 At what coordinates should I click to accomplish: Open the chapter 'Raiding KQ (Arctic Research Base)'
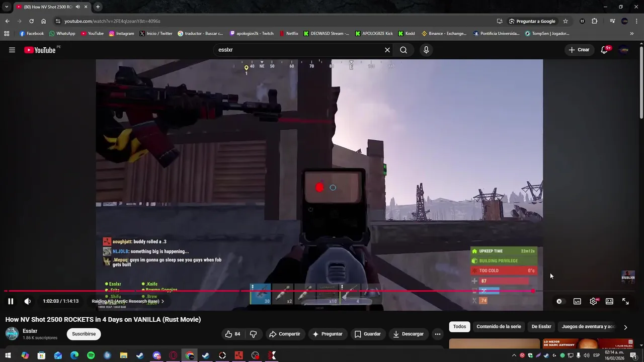coord(128,301)
